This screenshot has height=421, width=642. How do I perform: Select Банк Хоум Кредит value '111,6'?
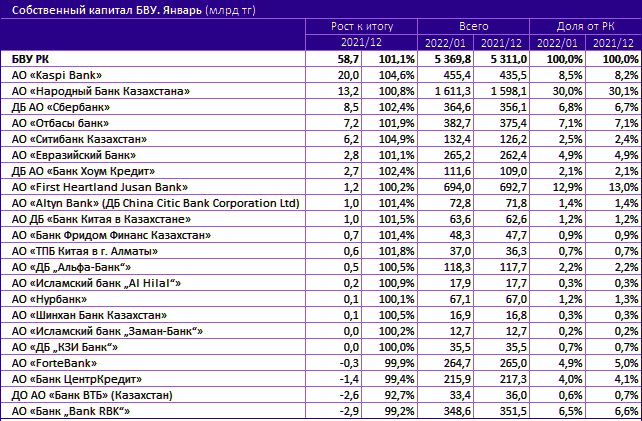[x=457, y=171]
